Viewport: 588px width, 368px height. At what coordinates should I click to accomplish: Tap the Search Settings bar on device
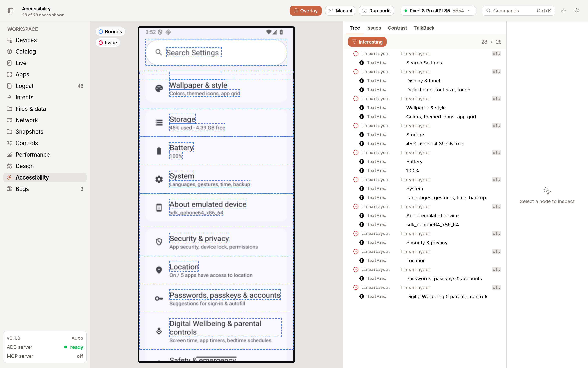(x=216, y=52)
